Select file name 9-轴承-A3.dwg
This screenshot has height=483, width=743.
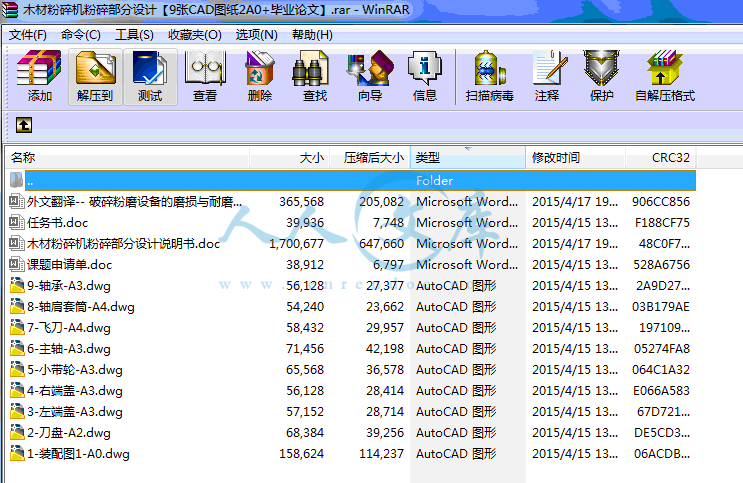pos(69,285)
